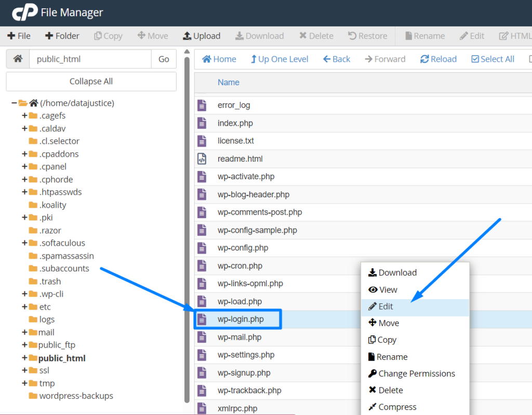Click the Forward navigation link
The width and height of the screenshot is (532, 415).
tap(385, 59)
